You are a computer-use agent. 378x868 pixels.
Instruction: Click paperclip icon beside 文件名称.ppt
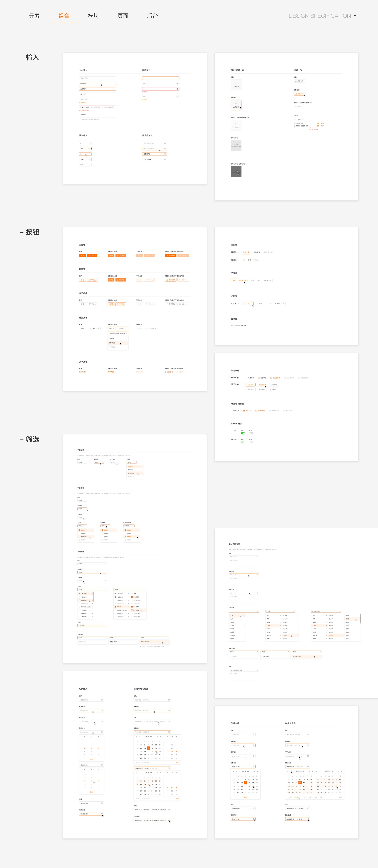click(295, 123)
